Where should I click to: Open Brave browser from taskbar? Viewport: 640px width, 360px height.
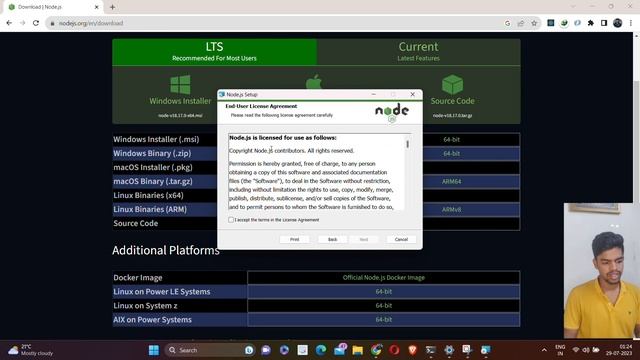tap(413, 350)
